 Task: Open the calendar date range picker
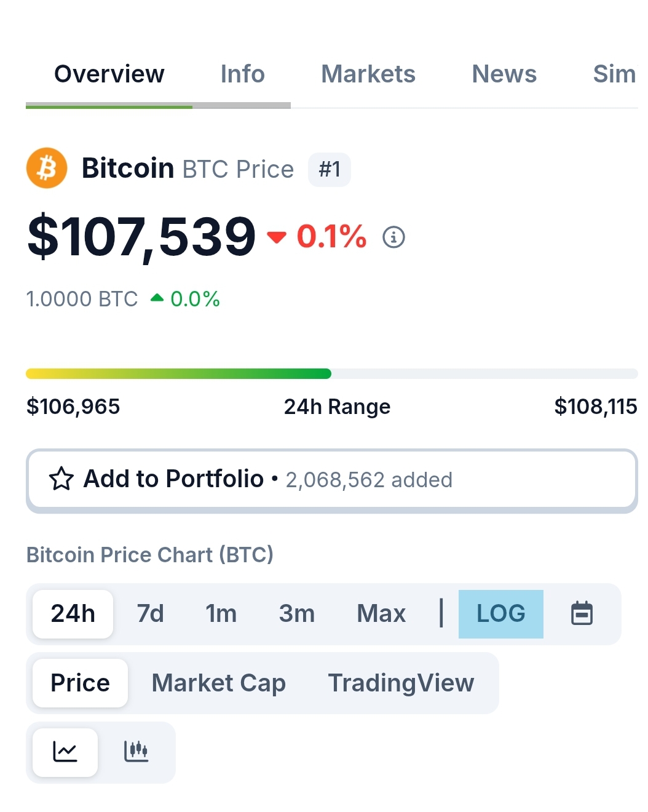(582, 613)
